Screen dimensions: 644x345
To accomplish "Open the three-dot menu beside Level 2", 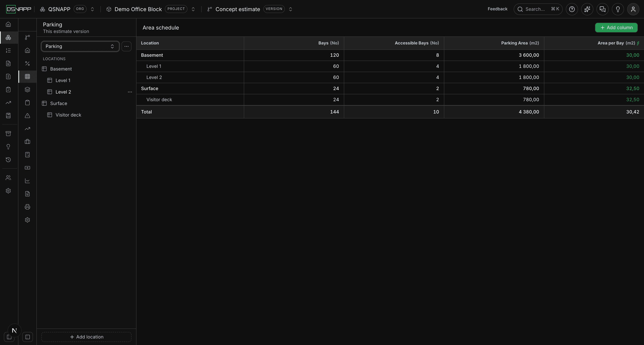I will 130,92.
